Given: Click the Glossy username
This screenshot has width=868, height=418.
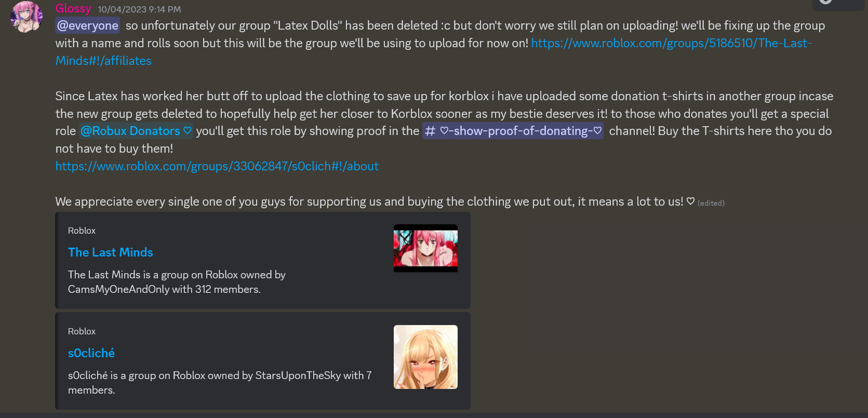Looking at the screenshot, I should [x=73, y=8].
